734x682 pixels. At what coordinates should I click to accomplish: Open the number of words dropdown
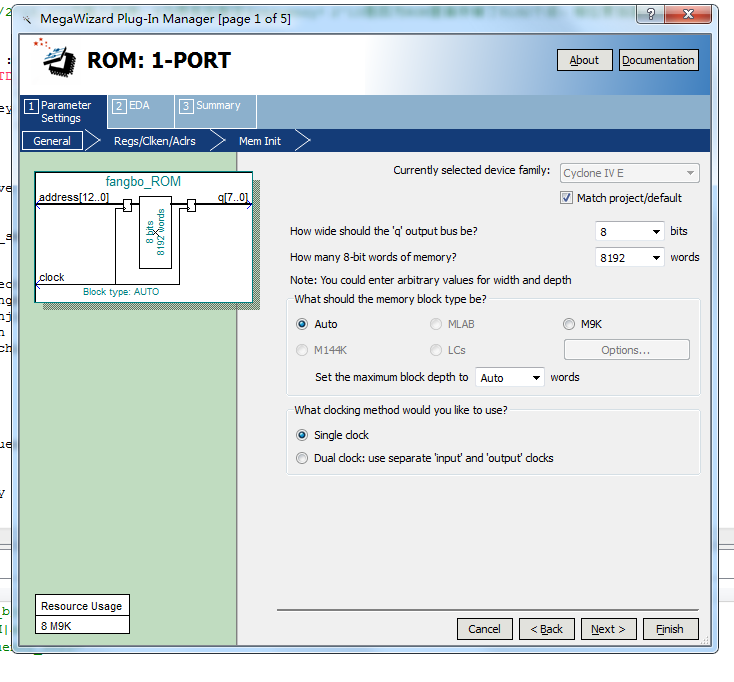pos(656,258)
